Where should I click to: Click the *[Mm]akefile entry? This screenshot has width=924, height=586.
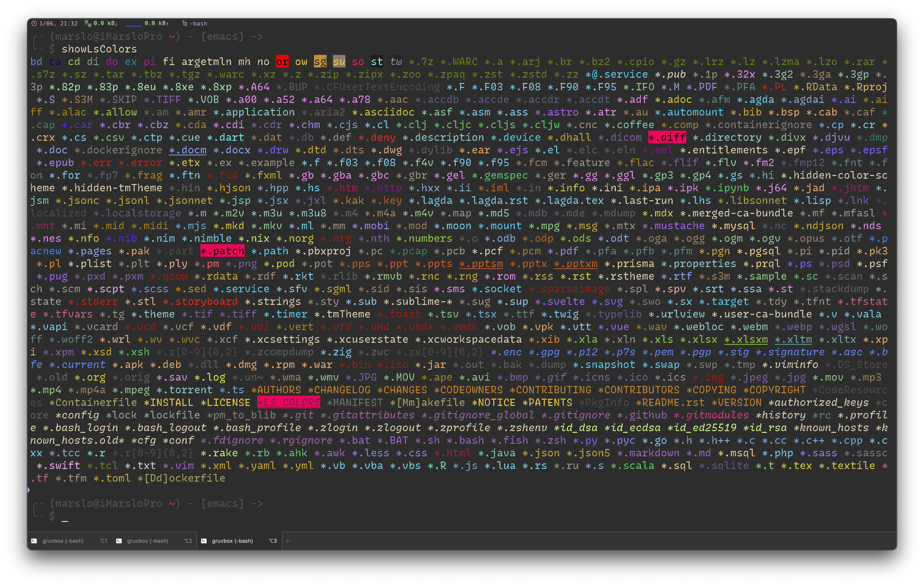click(428, 402)
